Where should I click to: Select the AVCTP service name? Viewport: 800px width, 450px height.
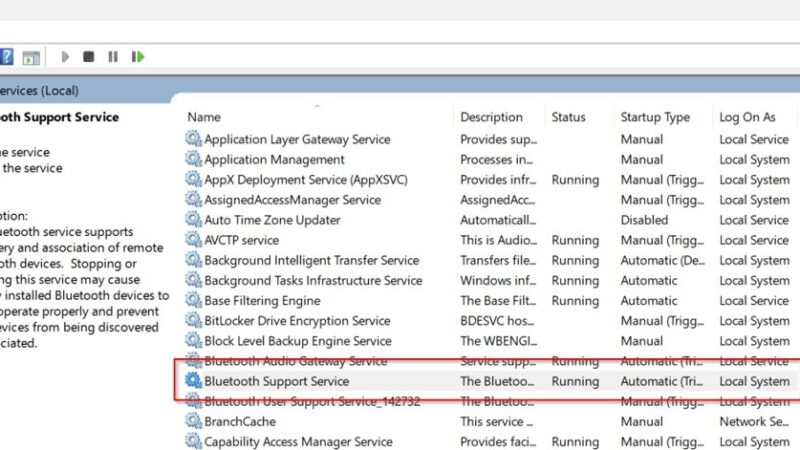click(x=242, y=240)
